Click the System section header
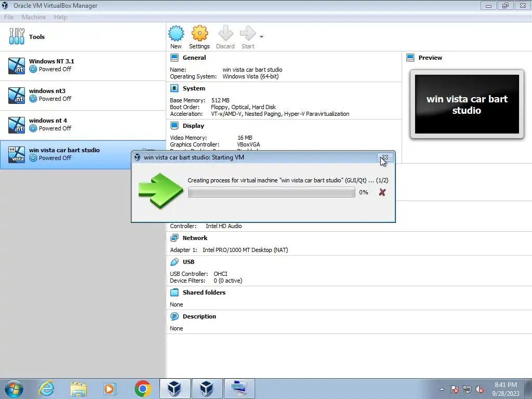This screenshot has height=399, width=532. coord(194,88)
